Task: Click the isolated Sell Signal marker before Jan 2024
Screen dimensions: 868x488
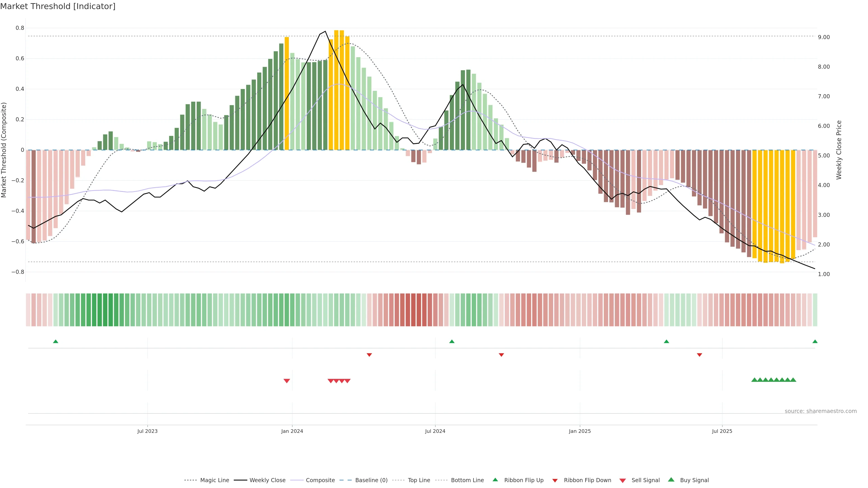Action: (x=287, y=381)
